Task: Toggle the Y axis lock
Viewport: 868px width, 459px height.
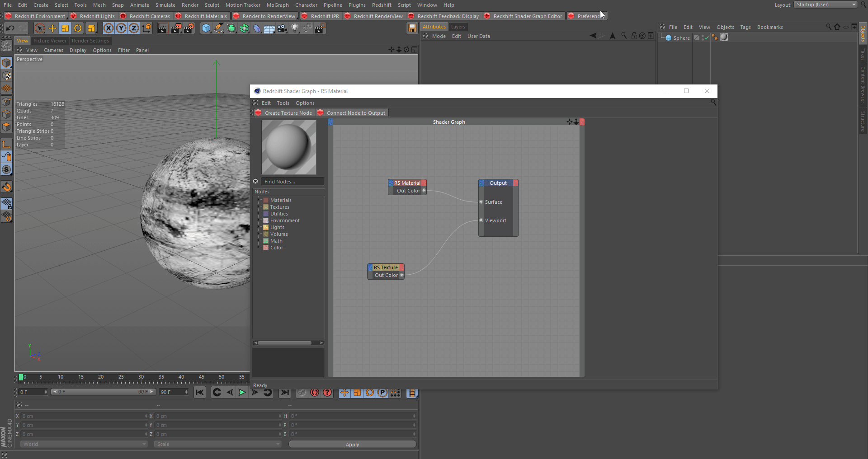Action: 121,28
